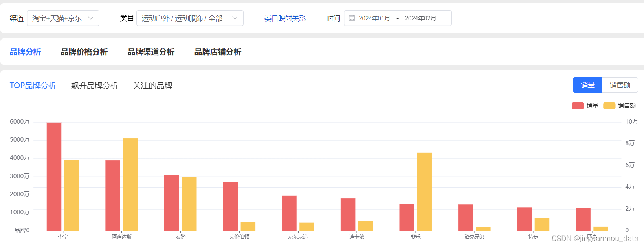Viewport: 644px width, 246px height.
Task: Click the yellow 销售额 bar for 京东京造
Action: tap(307, 227)
